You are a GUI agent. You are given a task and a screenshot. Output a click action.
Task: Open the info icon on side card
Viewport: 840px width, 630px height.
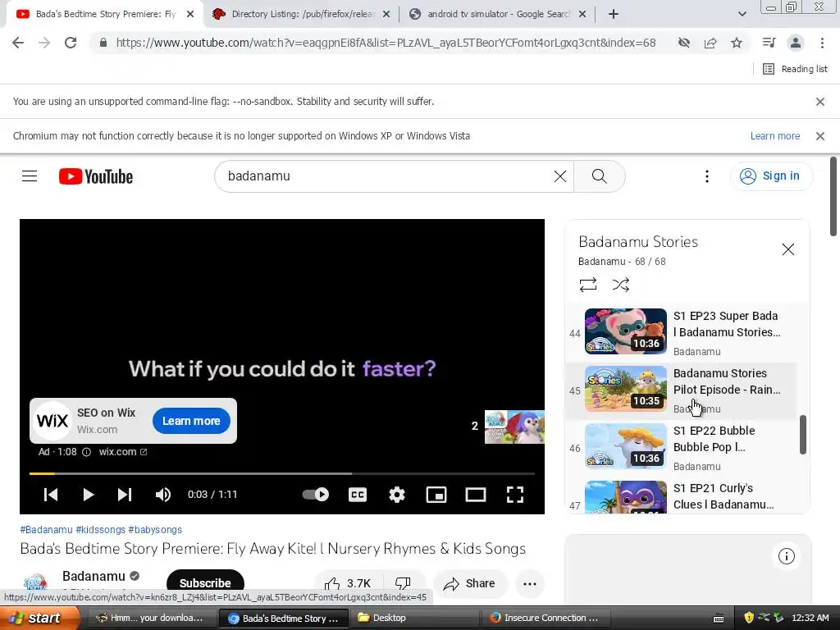[786, 556]
